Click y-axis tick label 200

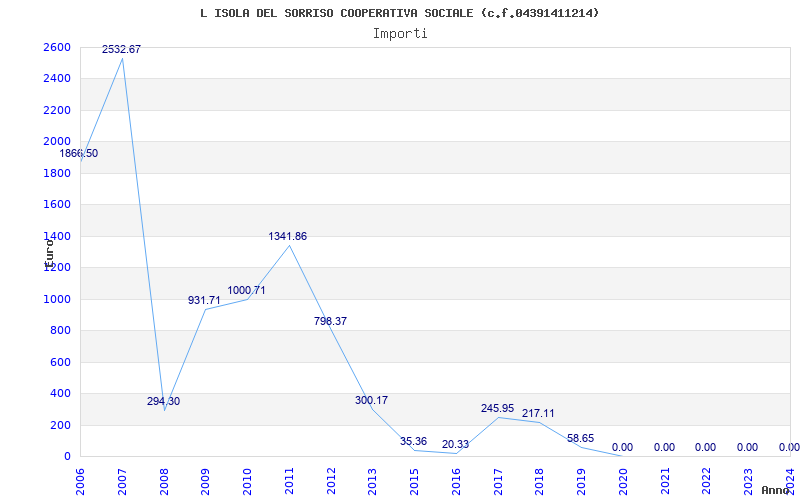[60, 426]
